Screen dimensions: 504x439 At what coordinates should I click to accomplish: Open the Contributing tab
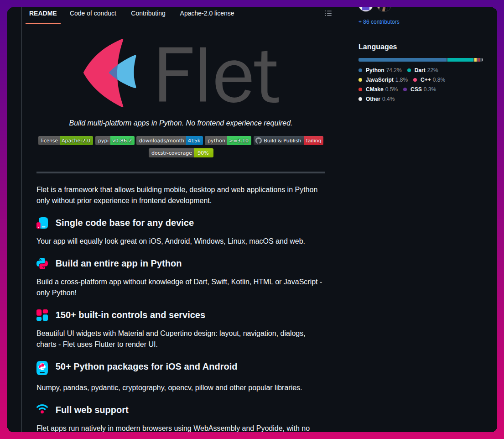point(148,13)
